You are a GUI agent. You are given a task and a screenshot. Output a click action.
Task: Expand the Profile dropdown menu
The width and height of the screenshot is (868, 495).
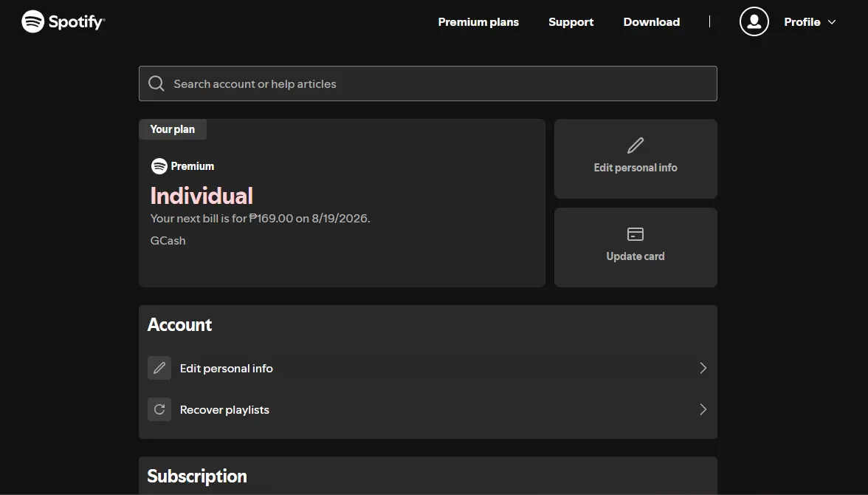click(810, 22)
